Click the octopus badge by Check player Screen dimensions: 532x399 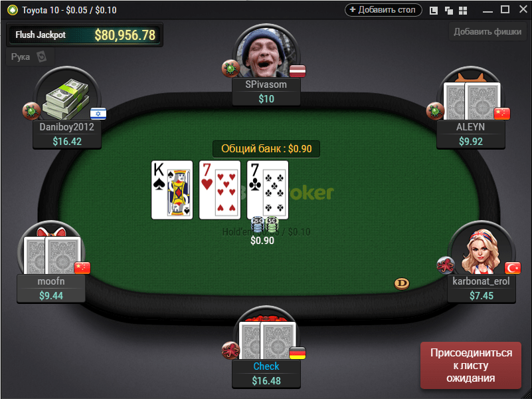(x=230, y=350)
